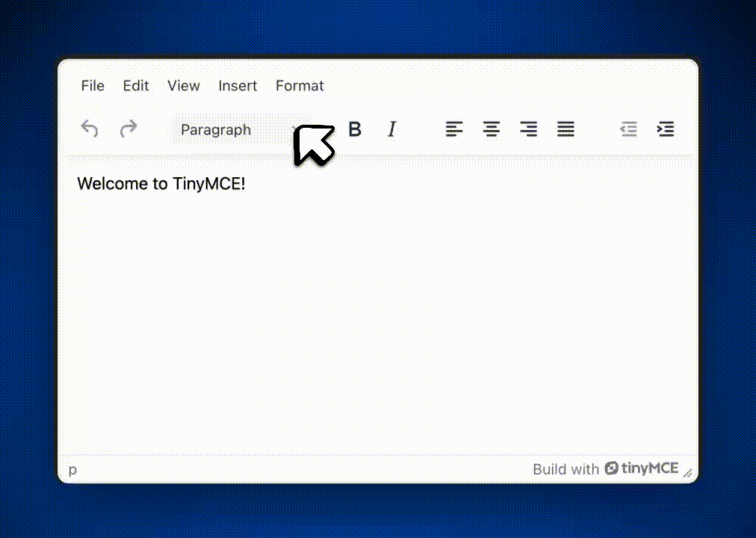
Task: Click the 'Welcome to TinyMCE!' text
Action: (161, 184)
